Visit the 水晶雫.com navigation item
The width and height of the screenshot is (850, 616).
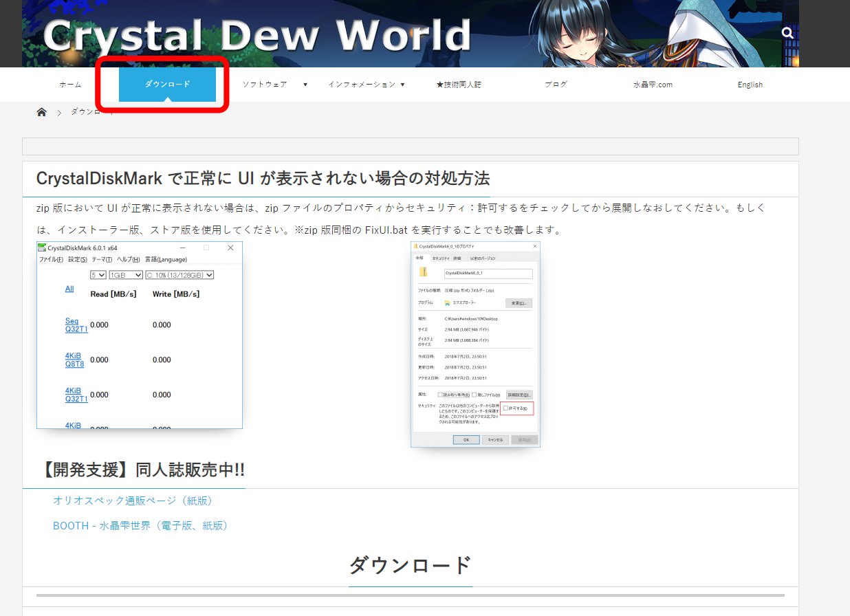[653, 85]
